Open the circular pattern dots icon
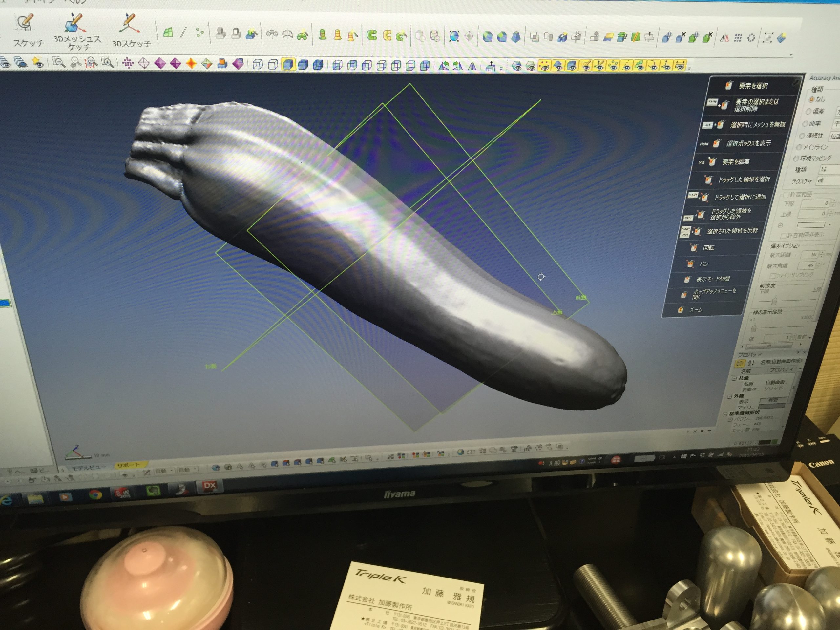This screenshot has width=840, height=630. (x=751, y=38)
